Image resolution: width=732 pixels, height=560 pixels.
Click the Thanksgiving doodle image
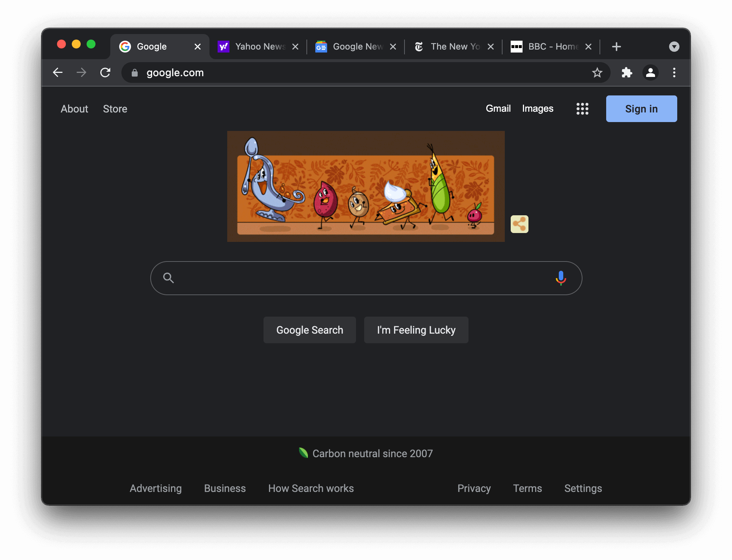(x=366, y=186)
